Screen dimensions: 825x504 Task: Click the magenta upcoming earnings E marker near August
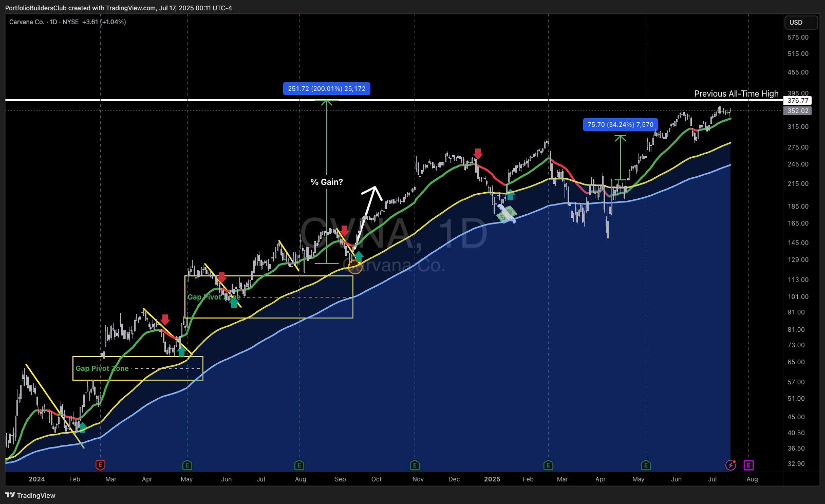click(748, 465)
